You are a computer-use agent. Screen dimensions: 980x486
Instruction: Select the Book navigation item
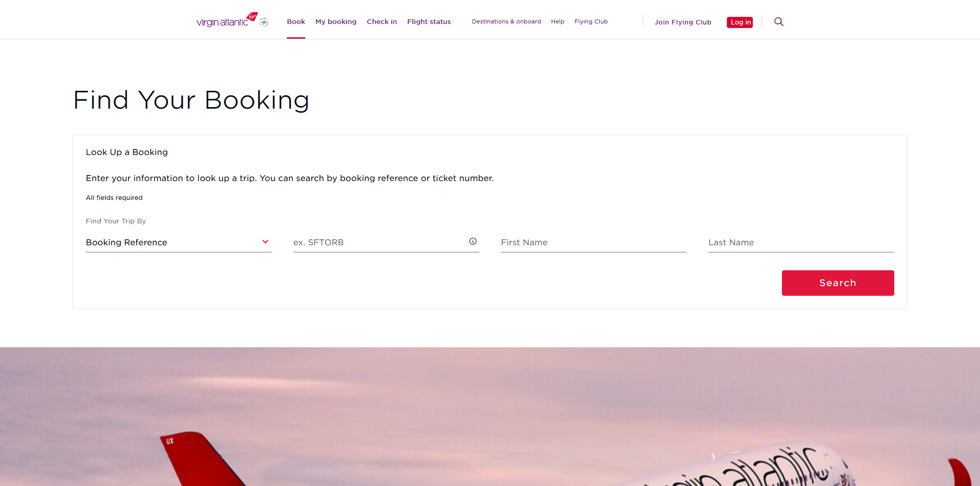pyautogui.click(x=296, y=21)
